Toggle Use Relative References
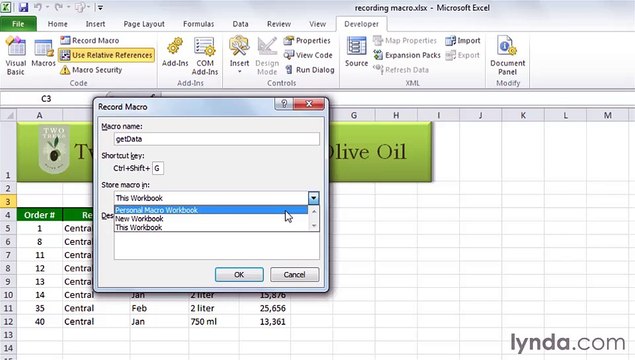635x360 pixels. 106,55
